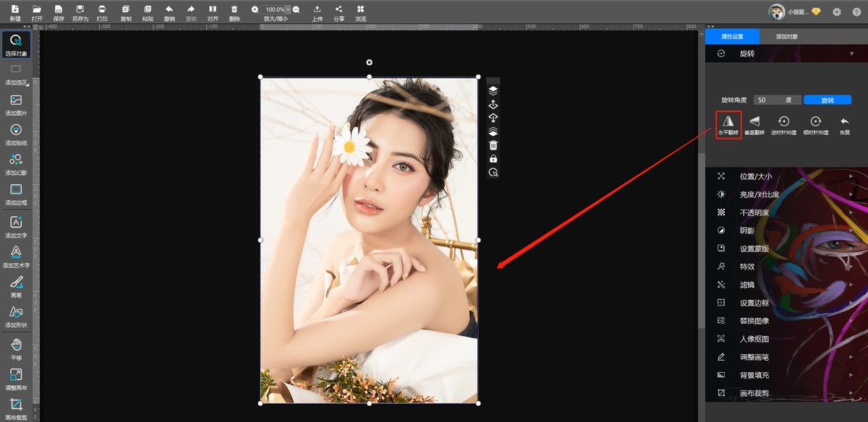
Task: Click the 水平翻转 horizontal flip icon
Action: pos(728,122)
